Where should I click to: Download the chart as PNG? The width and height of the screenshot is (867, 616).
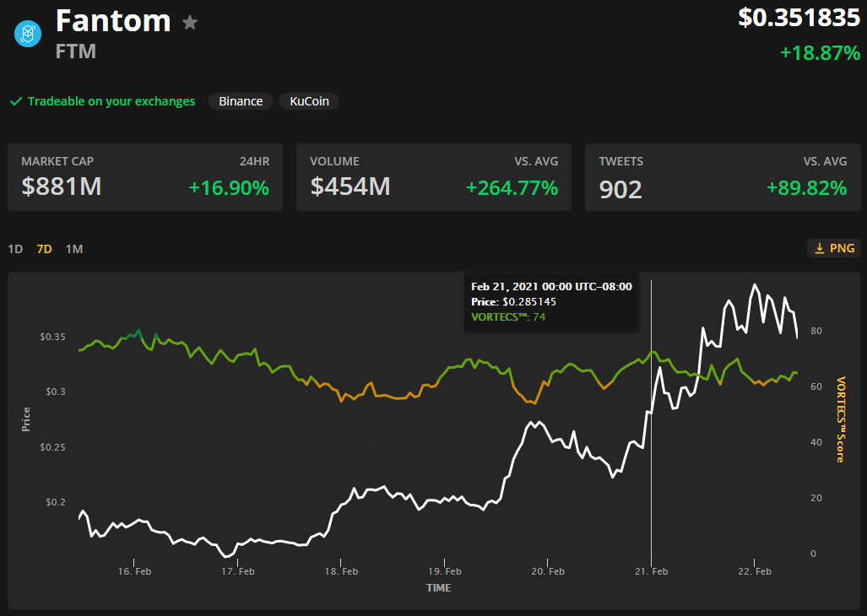[x=834, y=249]
